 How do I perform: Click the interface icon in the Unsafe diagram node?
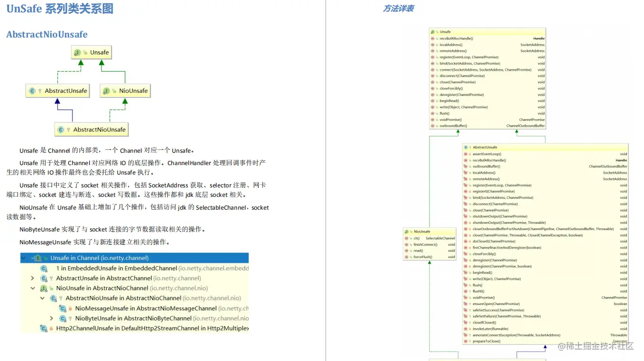click(77, 53)
